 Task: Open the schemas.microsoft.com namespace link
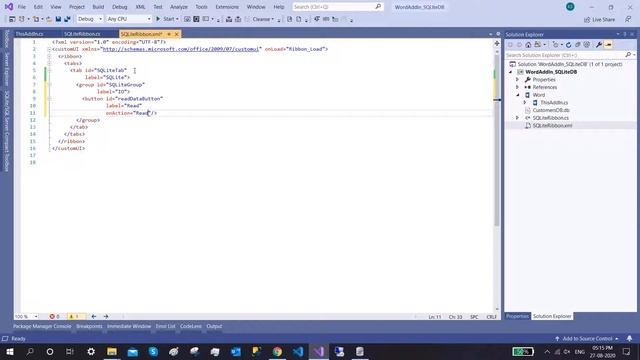(x=180, y=49)
